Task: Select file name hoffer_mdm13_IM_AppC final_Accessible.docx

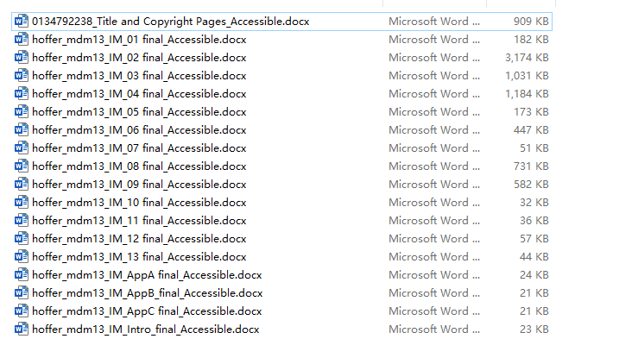Action: 147,311
